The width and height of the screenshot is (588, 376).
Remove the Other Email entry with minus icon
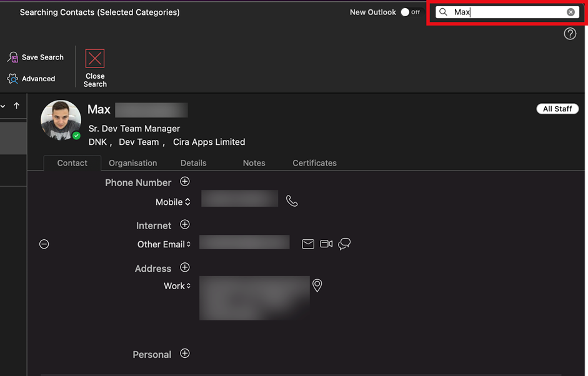click(44, 244)
